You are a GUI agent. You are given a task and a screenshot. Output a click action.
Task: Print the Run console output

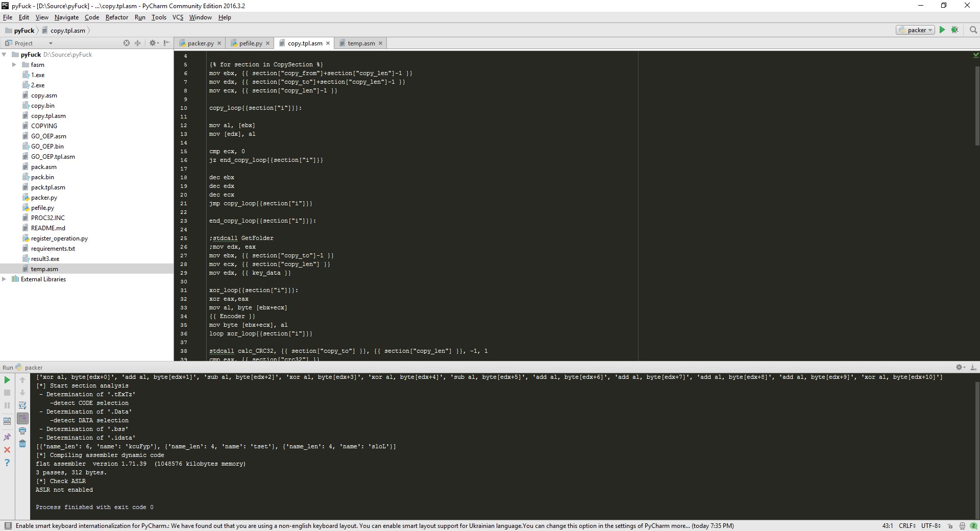click(22, 431)
